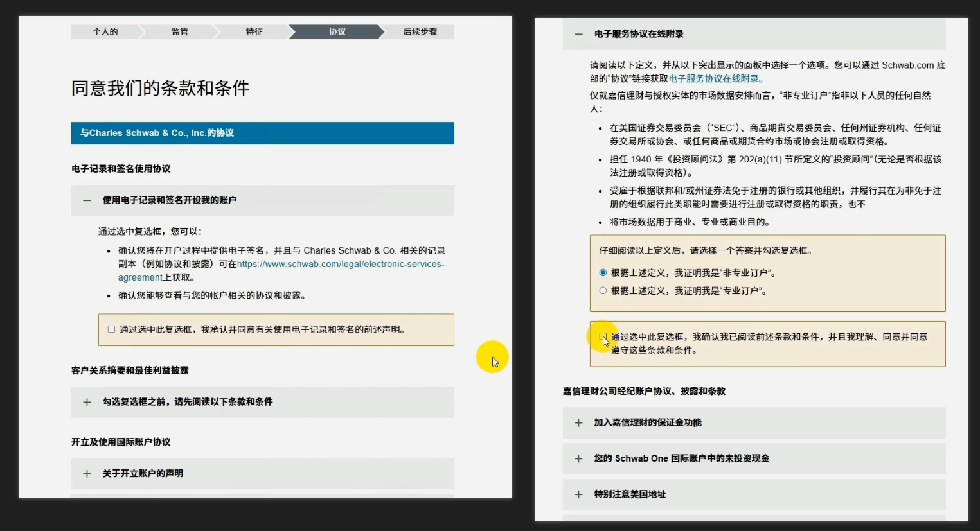
Task: Go to the "监管" progress step
Action: click(179, 32)
